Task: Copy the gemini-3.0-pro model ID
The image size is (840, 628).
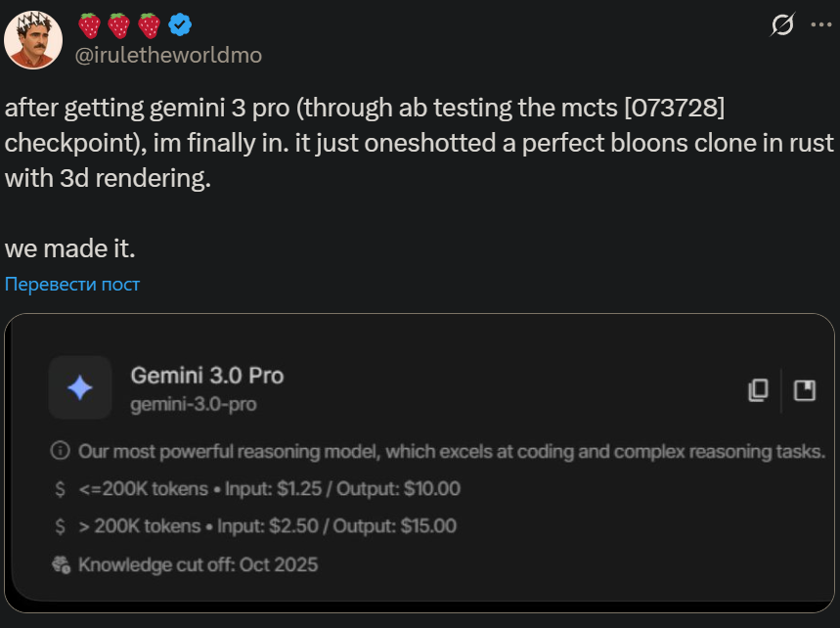Action: tap(758, 390)
